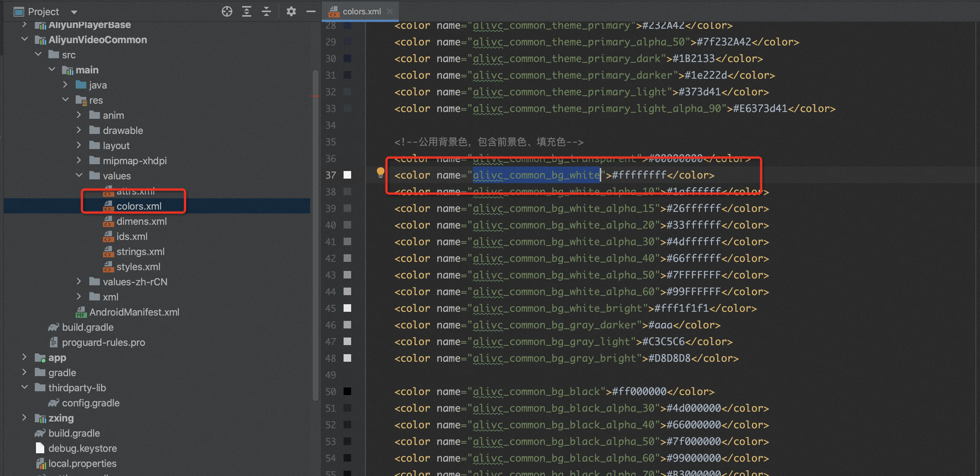Collapse the thirdparty-lib folder

[x=25, y=387]
